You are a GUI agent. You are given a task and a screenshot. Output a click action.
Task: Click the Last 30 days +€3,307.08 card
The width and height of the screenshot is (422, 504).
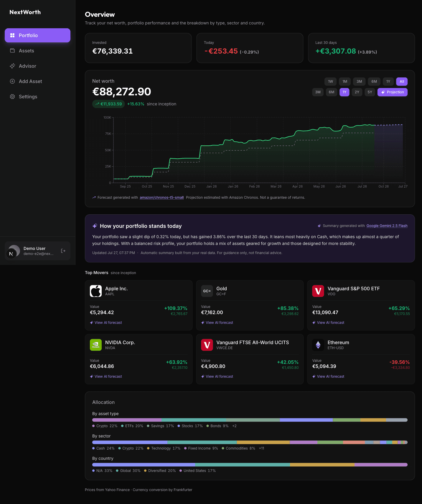click(x=361, y=48)
